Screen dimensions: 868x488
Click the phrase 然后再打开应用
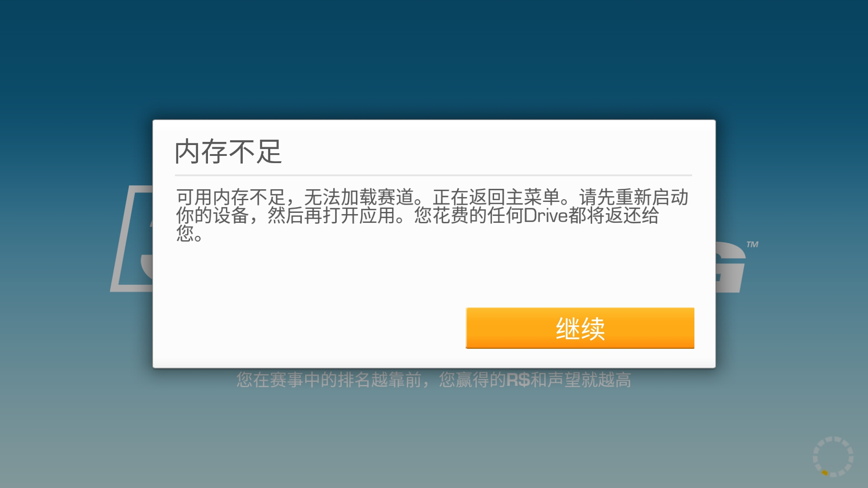point(331,216)
